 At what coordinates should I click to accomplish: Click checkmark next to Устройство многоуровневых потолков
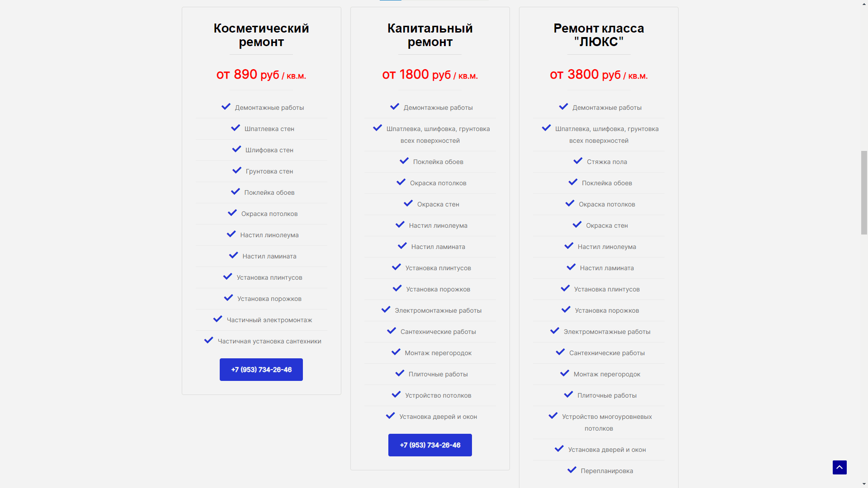pos(553,416)
